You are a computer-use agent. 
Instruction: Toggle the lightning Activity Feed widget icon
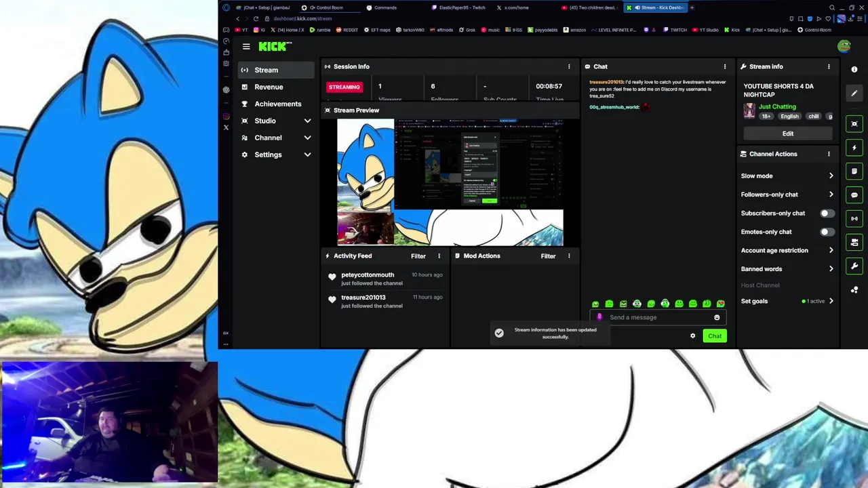click(x=854, y=147)
